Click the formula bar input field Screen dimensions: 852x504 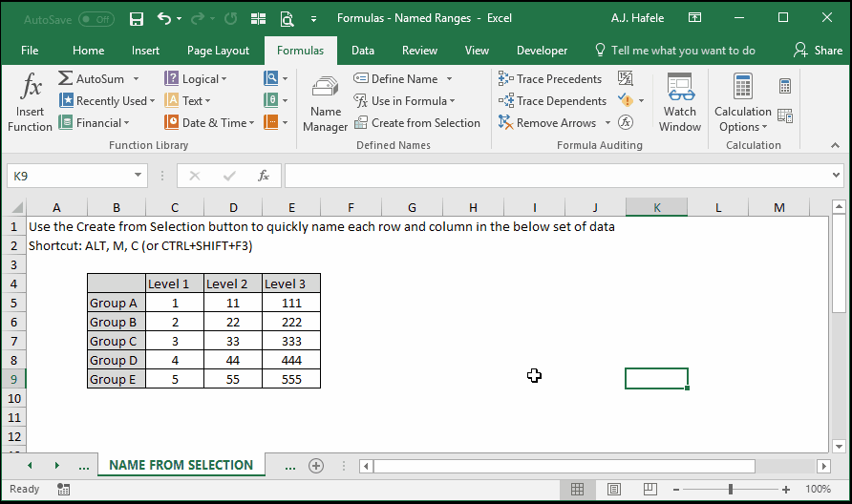[558, 176]
